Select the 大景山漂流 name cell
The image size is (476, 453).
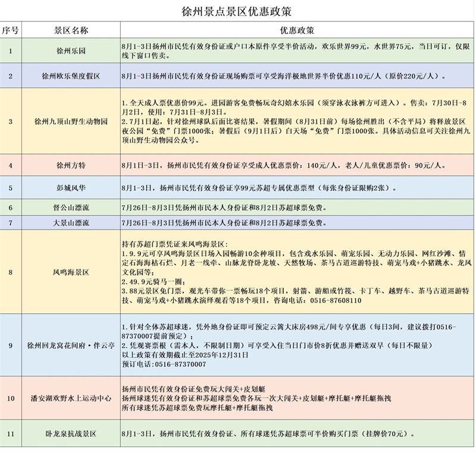tap(71, 223)
